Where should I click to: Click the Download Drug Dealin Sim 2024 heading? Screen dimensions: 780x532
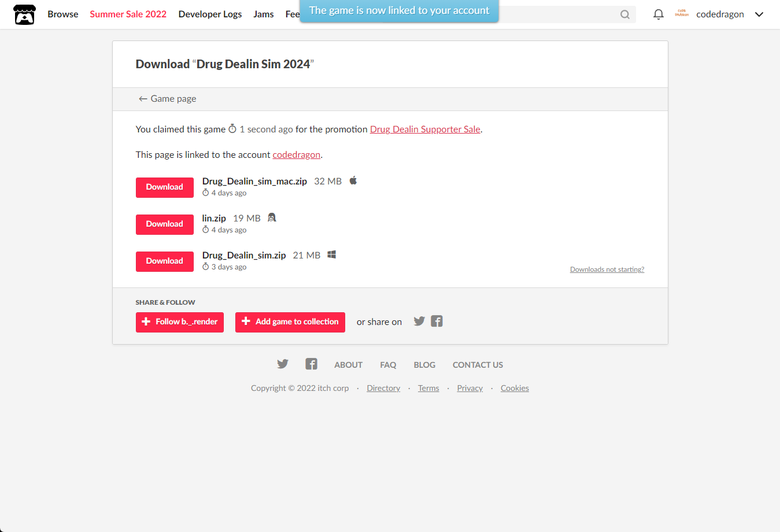coord(225,64)
